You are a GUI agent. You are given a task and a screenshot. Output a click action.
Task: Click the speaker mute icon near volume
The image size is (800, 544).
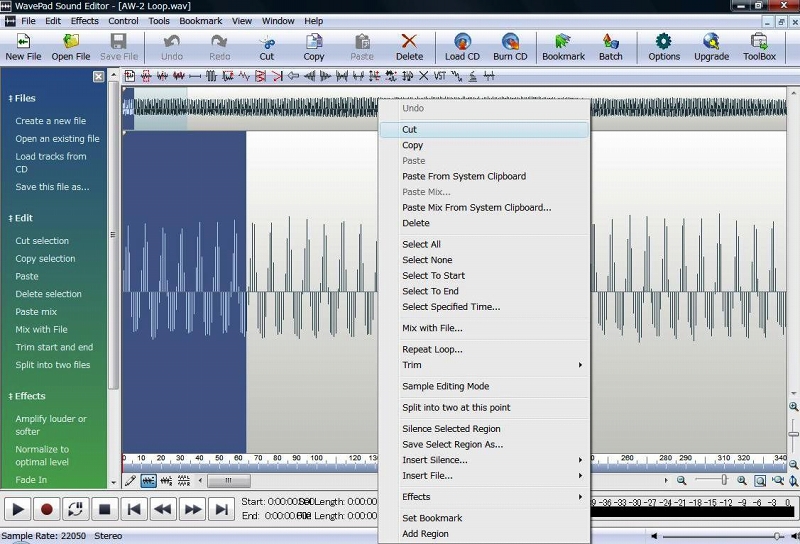coord(653,536)
